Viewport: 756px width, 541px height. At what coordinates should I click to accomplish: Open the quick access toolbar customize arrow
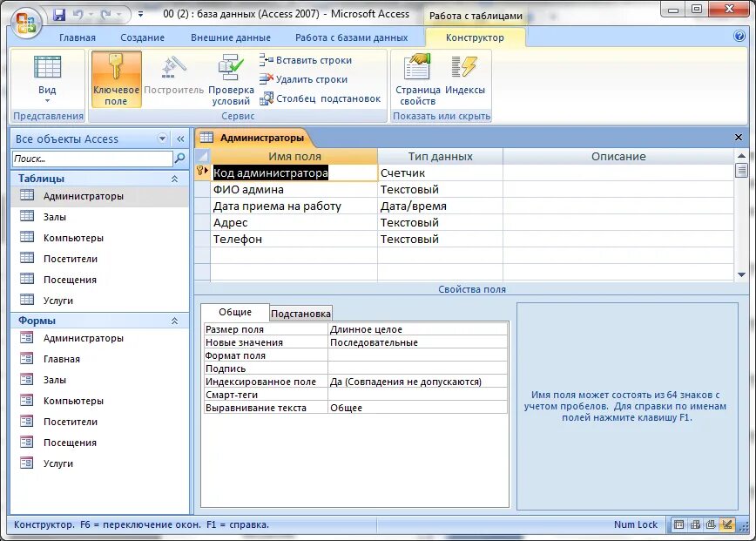click(x=140, y=15)
